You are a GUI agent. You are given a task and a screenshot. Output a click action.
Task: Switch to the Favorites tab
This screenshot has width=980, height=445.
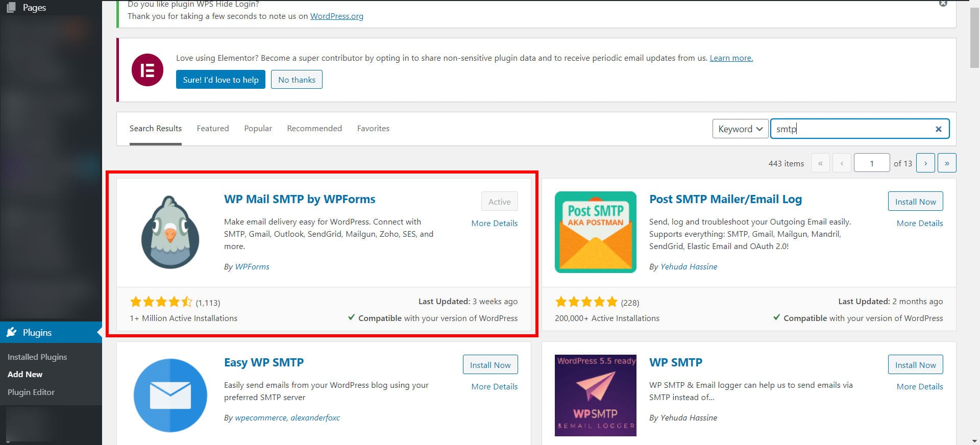[373, 129]
